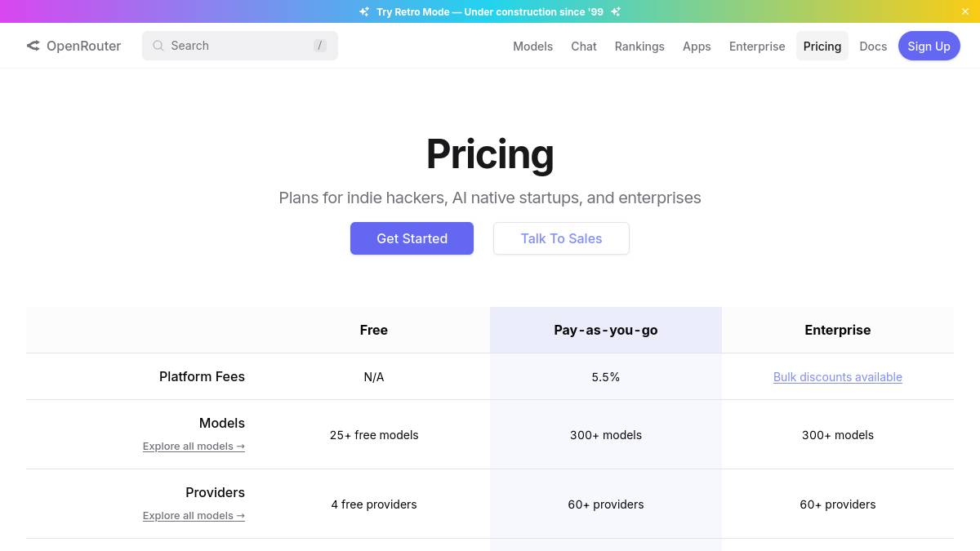
Task: Navigate to Enterprise page
Action: (x=757, y=47)
